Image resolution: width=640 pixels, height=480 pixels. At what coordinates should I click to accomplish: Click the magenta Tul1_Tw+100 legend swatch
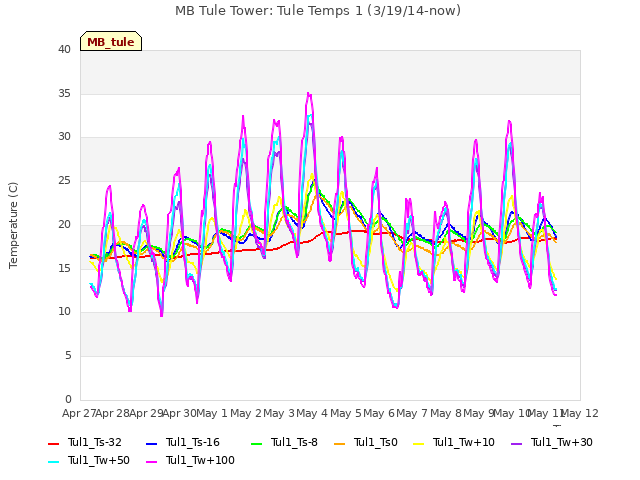coord(151,462)
